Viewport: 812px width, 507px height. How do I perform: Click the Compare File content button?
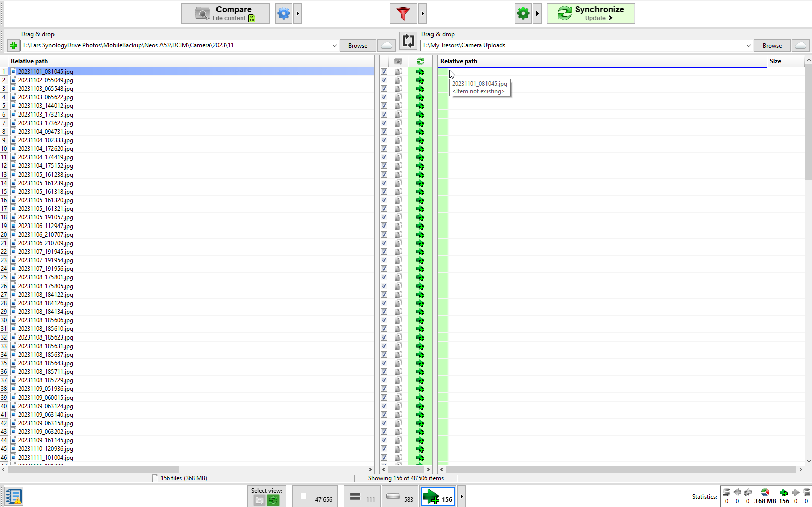point(226,14)
